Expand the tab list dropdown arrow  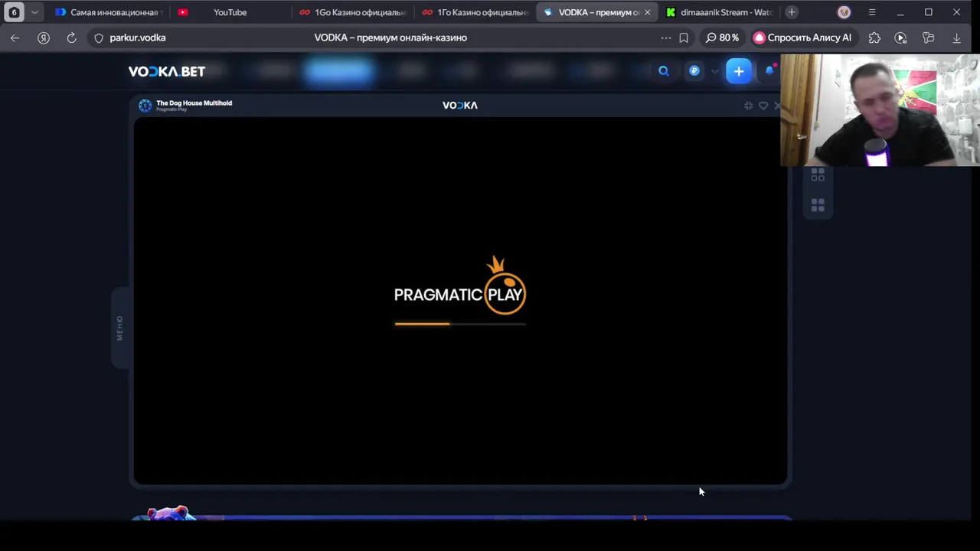pyautogui.click(x=34, y=12)
